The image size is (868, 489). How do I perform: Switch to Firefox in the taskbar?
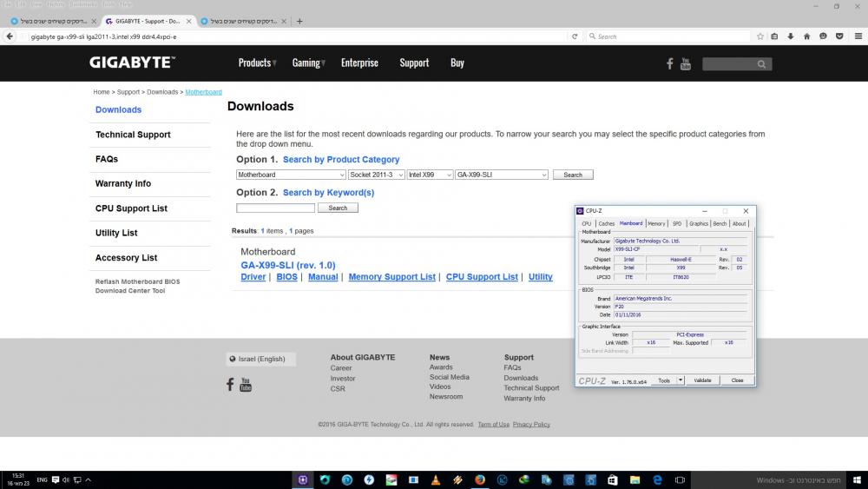click(480, 480)
